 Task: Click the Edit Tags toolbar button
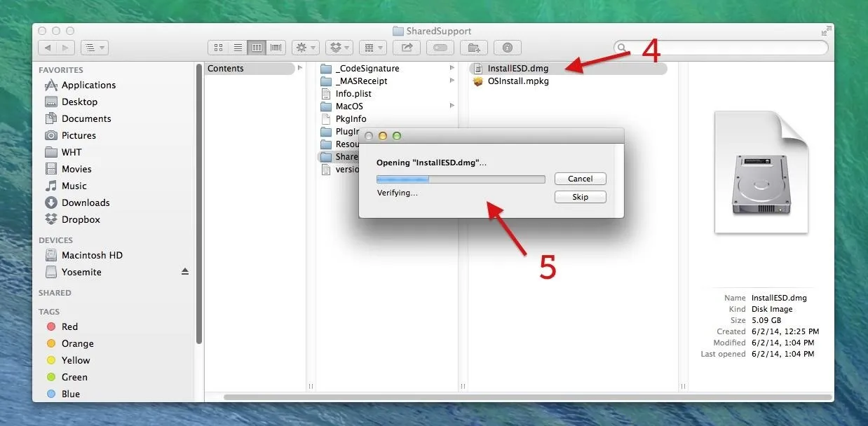pos(440,48)
